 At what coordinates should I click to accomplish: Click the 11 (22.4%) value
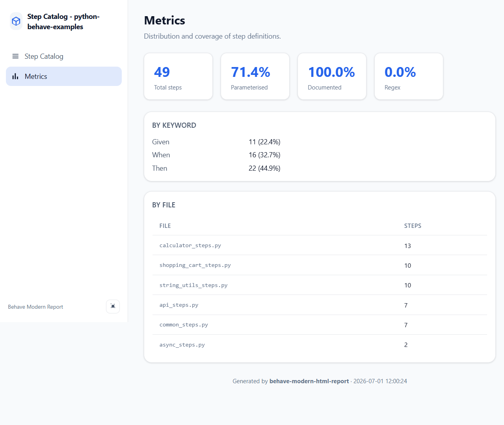(264, 142)
